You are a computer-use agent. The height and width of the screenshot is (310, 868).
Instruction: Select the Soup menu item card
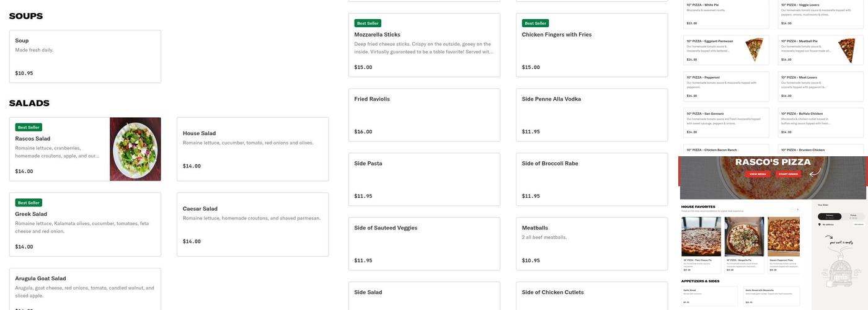(x=85, y=56)
